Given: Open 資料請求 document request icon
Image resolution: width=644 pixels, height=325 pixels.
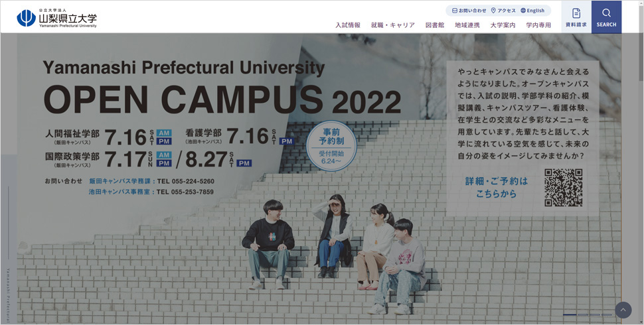Looking at the screenshot, I should (x=576, y=17).
